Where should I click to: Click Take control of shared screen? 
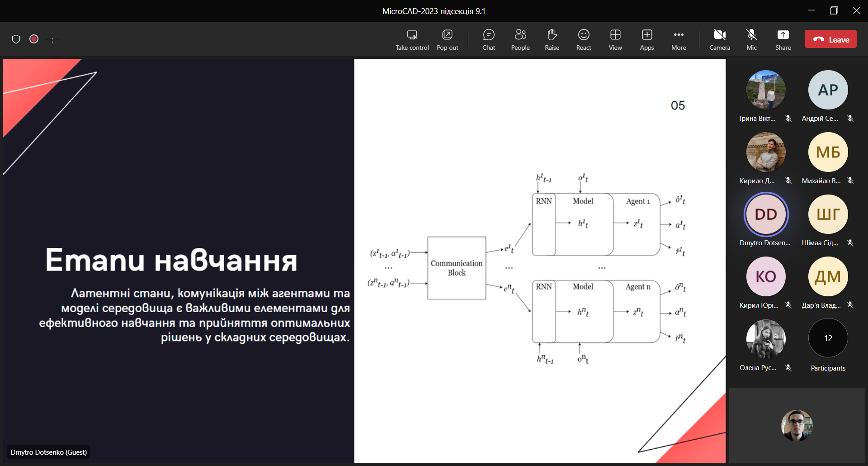click(412, 40)
